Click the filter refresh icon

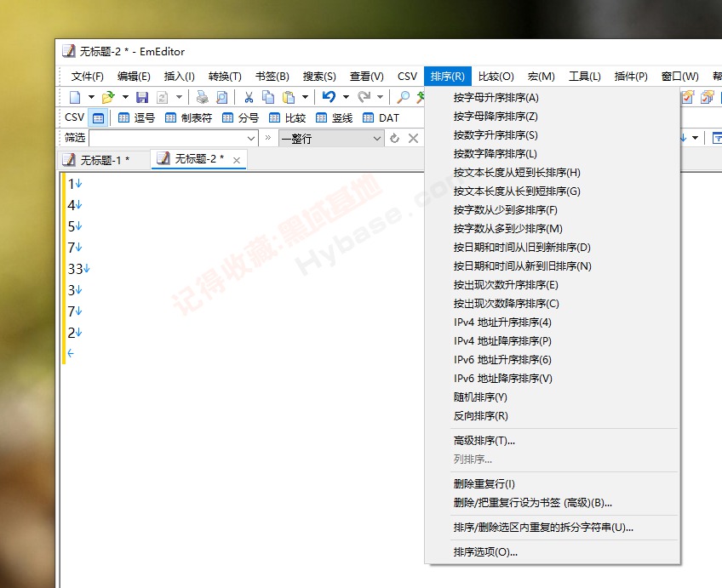(x=394, y=138)
